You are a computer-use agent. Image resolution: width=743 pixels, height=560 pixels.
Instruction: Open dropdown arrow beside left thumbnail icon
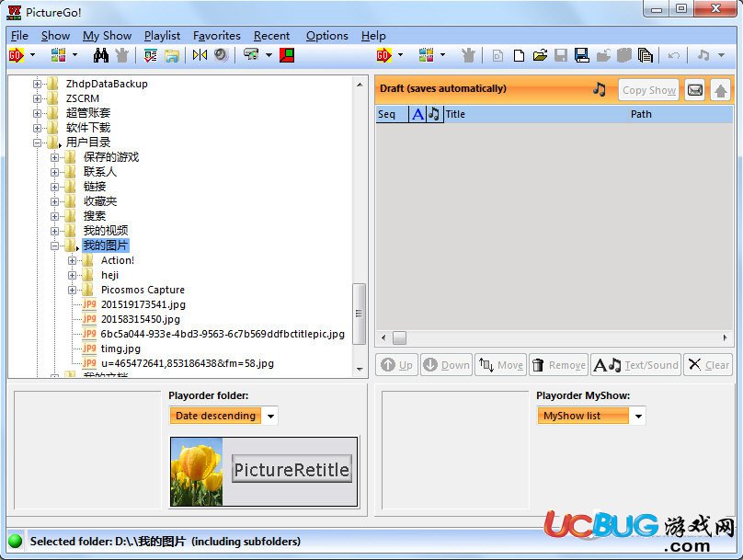coord(74,55)
